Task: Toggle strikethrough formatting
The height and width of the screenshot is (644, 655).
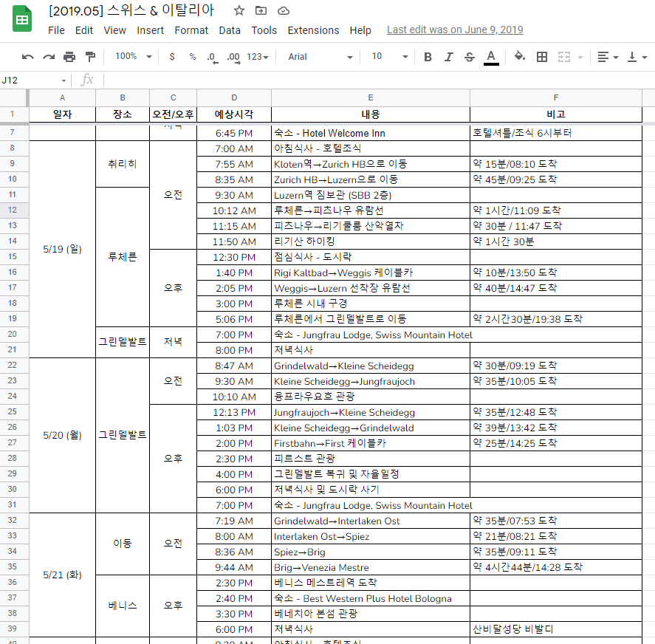Action: pyautogui.click(x=470, y=57)
